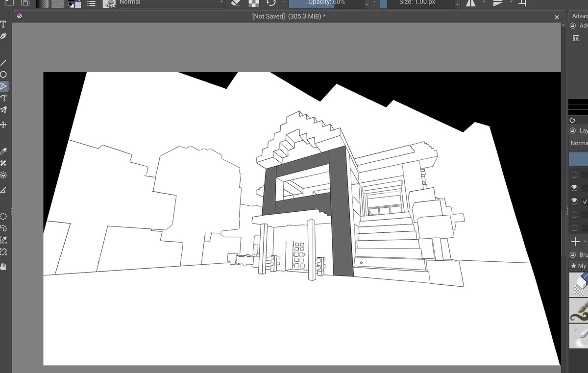Toggle preserve alpha checkerboard button
This screenshot has height=373, width=588.
253,3
